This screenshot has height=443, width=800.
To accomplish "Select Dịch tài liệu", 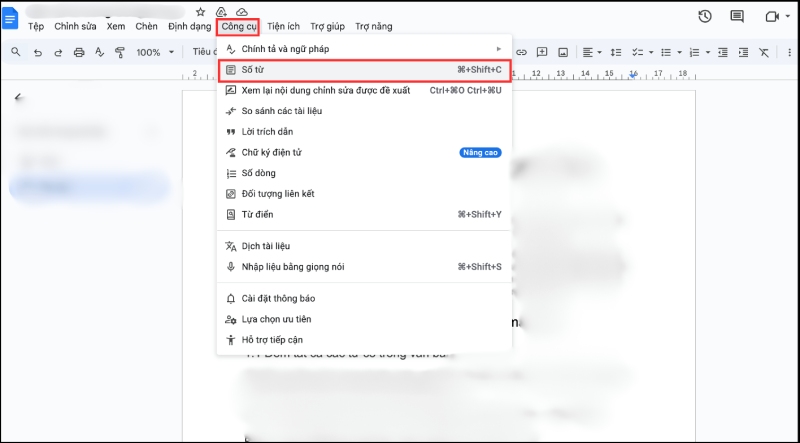I will [x=364, y=246].
